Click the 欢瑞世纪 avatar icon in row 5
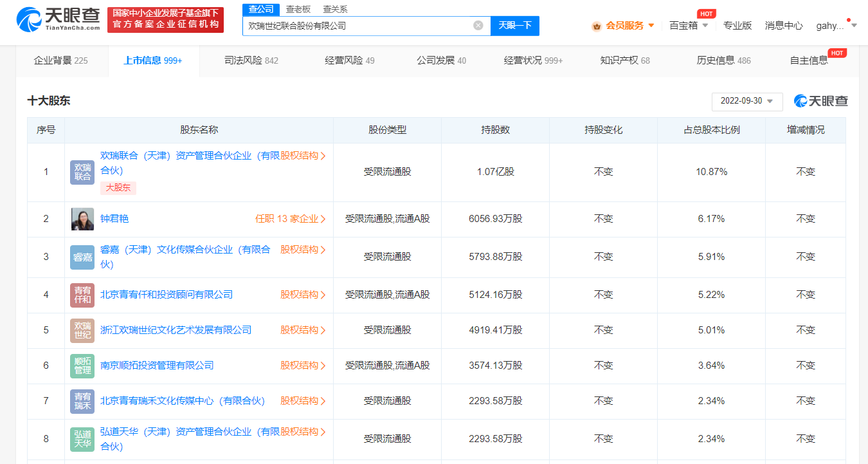Image resolution: width=868 pixels, height=464 pixels. [82, 329]
